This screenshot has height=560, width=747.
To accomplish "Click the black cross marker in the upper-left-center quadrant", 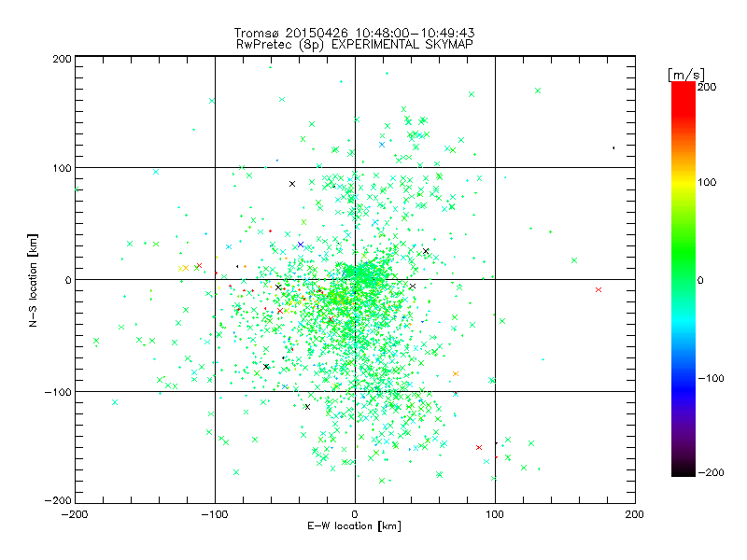I will pos(292,184).
